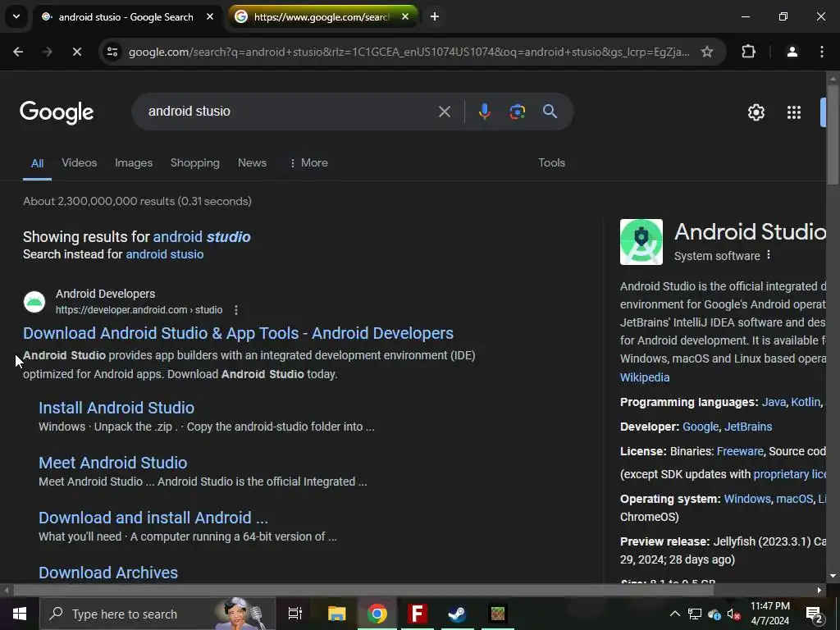The height and width of the screenshot is (630, 840).
Task: Close the second Google tab
Action: (405, 16)
